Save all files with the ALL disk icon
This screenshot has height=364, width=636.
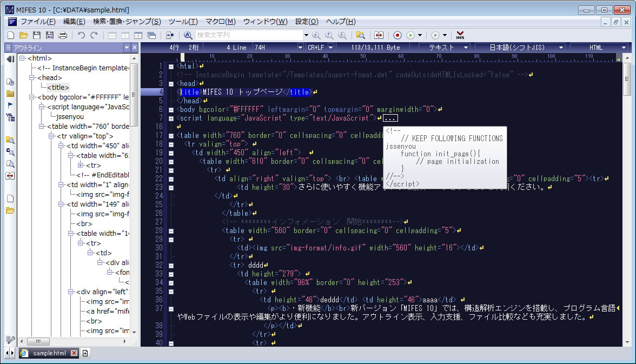click(50, 35)
